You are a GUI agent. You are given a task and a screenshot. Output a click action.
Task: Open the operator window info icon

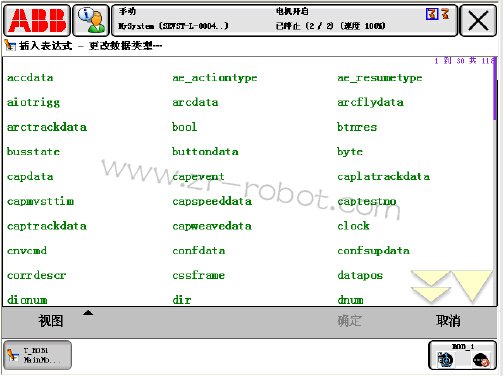coord(91,21)
